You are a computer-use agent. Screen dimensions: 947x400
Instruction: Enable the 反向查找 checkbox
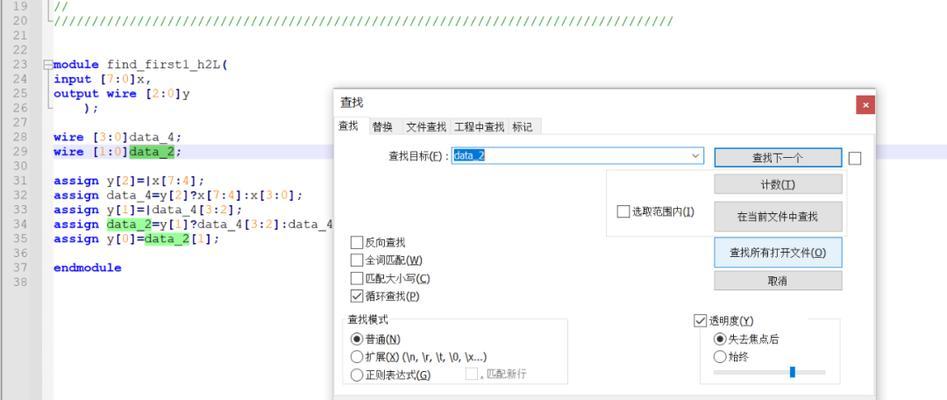tap(356, 243)
